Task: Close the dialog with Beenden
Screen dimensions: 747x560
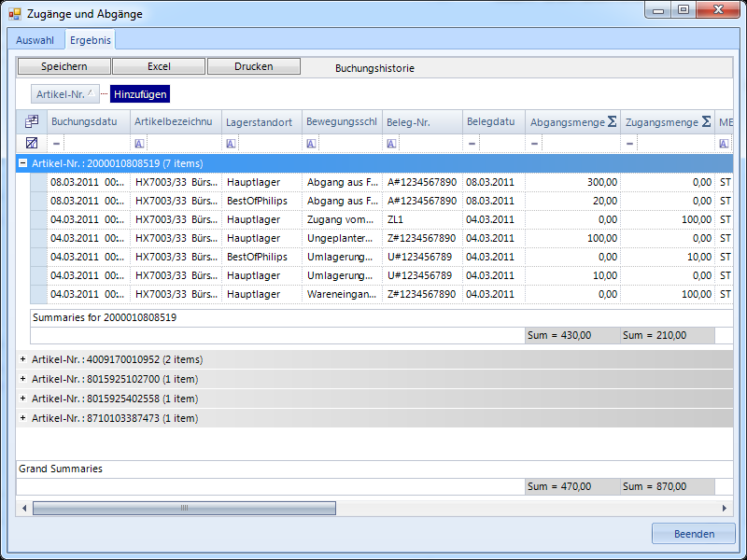Action: point(694,534)
